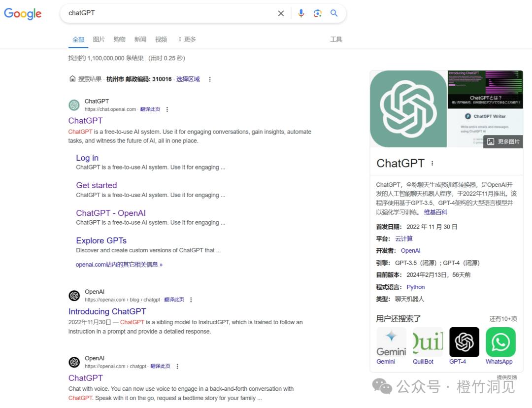Click the 更多图片 button
The height and width of the screenshot is (408, 532).
pyautogui.click(x=503, y=141)
